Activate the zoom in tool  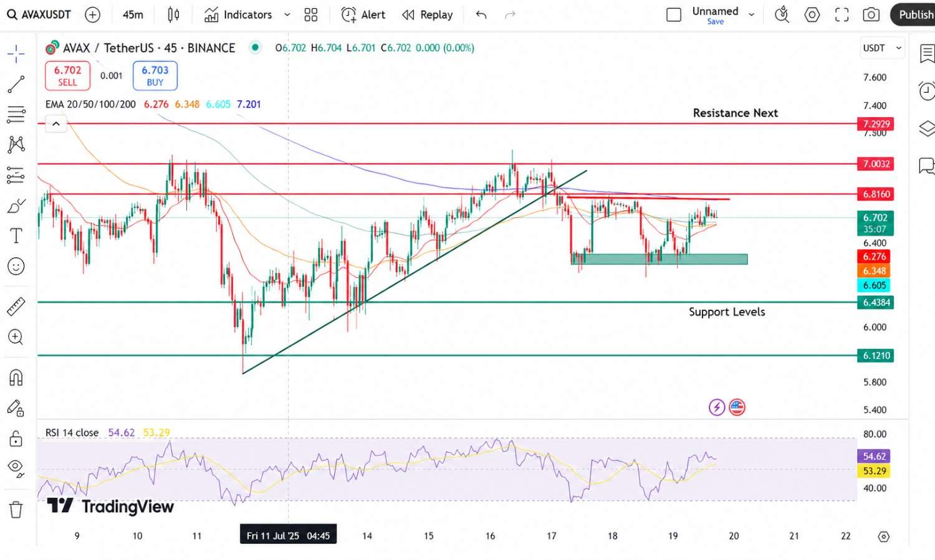tap(16, 338)
